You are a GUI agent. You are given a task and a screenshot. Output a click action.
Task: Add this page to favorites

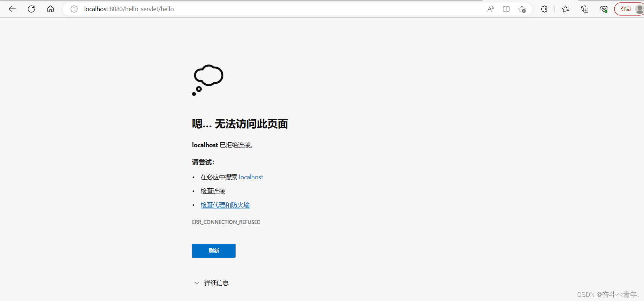point(522,9)
